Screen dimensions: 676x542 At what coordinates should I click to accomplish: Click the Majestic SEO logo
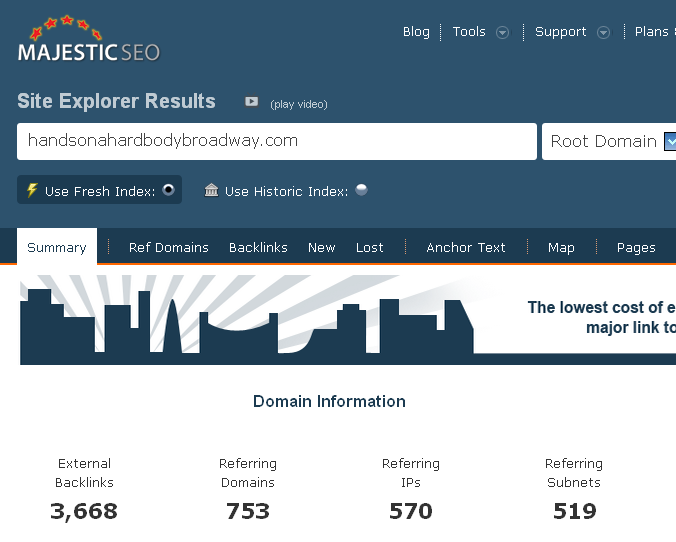[89, 40]
